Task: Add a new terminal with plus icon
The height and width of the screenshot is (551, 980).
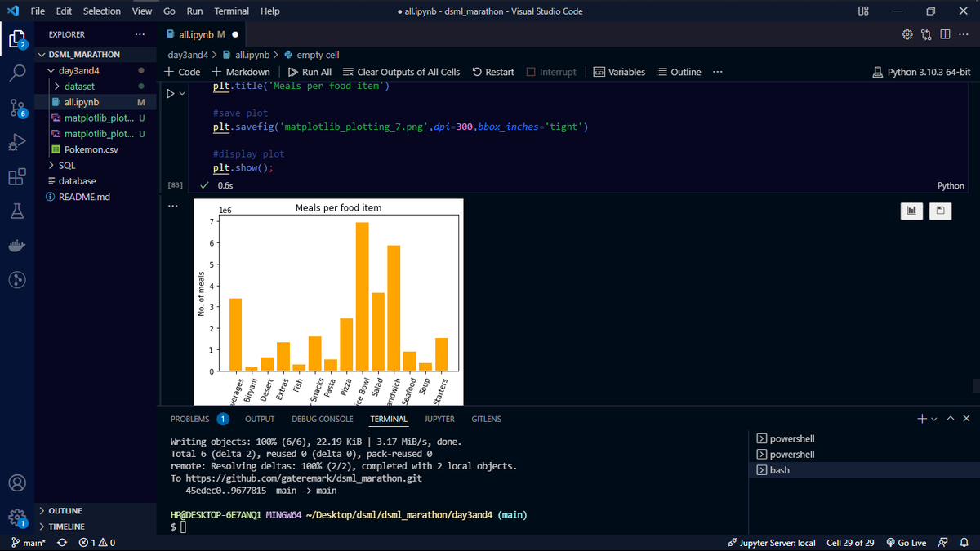Action: (922, 419)
